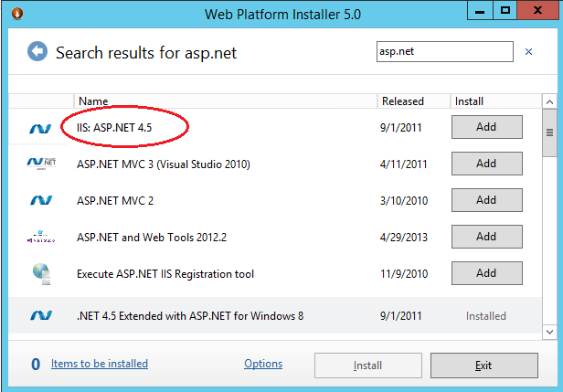563x392 pixels.
Task: Add IIS: ASP.NET 4.5
Action: click(x=487, y=127)
